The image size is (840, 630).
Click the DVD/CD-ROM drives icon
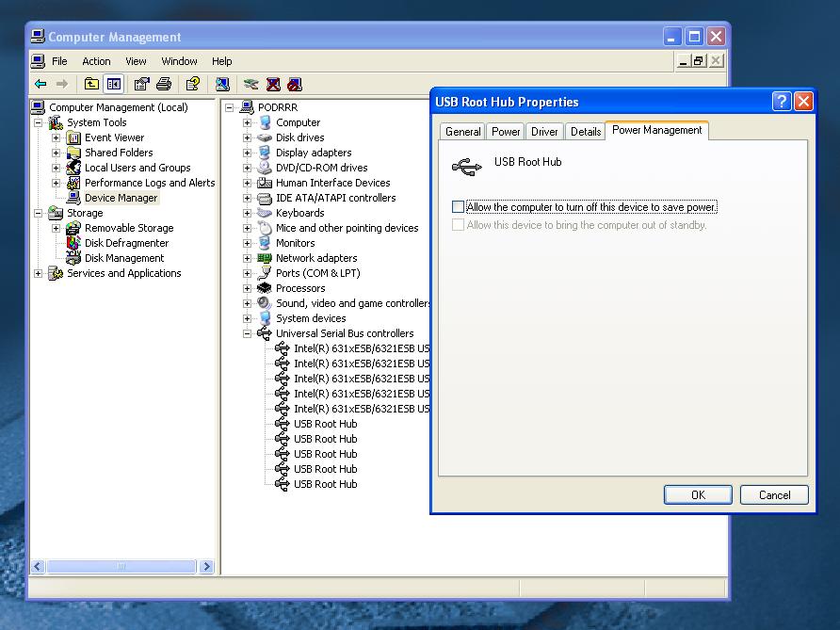click(265, 168)
